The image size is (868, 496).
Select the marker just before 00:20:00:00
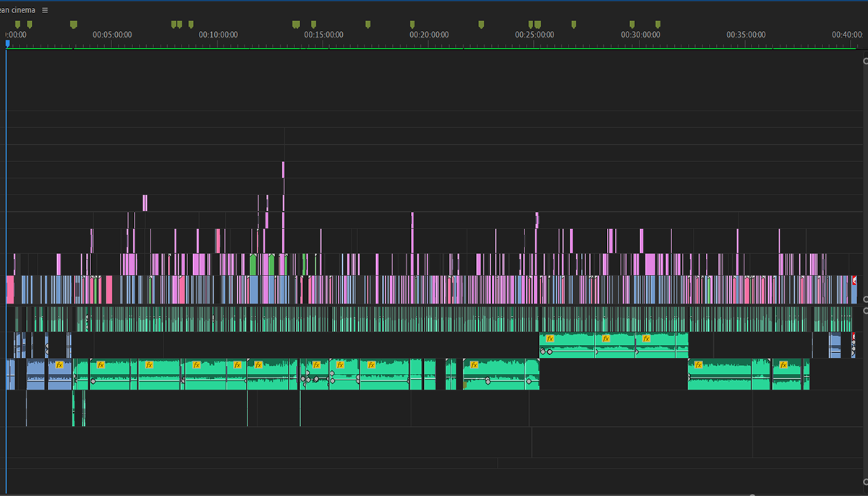(412, 25)
